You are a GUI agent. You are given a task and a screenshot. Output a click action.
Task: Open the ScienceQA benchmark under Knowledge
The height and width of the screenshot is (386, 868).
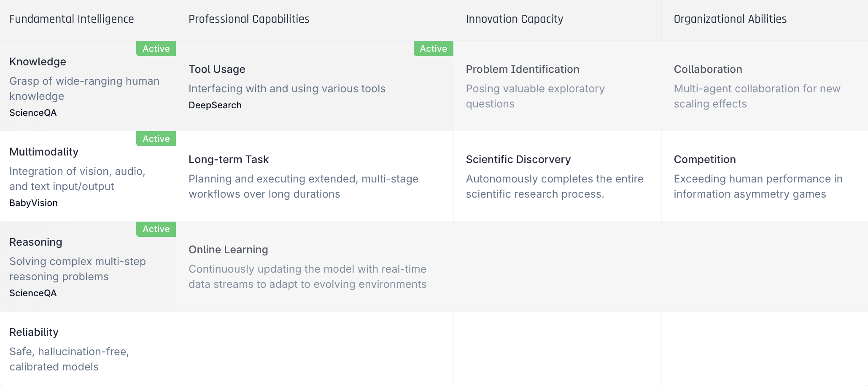33,113
